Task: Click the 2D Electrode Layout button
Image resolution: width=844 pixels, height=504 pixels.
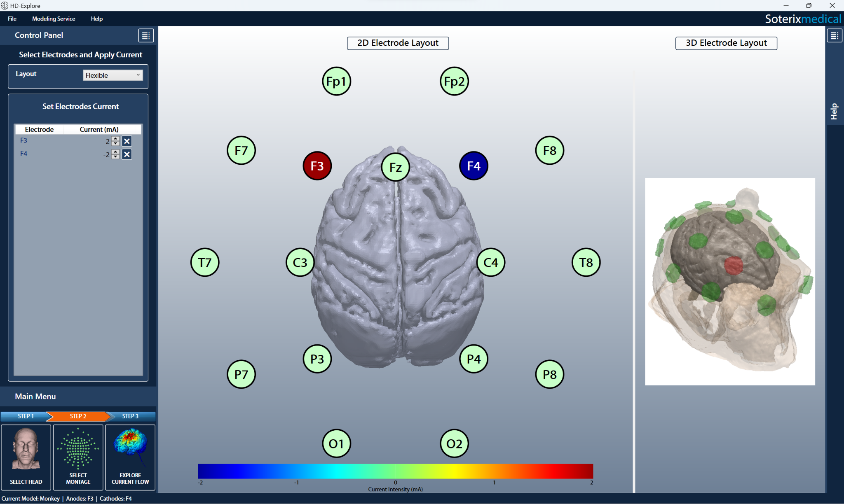Action: click(x=398, y=43)
